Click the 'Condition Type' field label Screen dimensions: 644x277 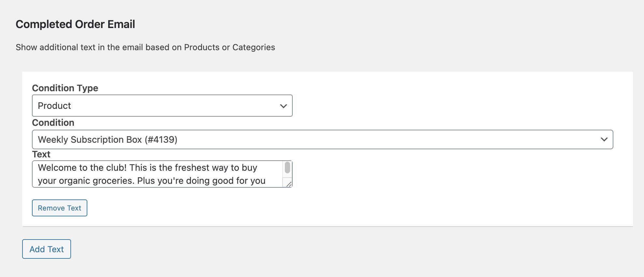click(65, 88)
